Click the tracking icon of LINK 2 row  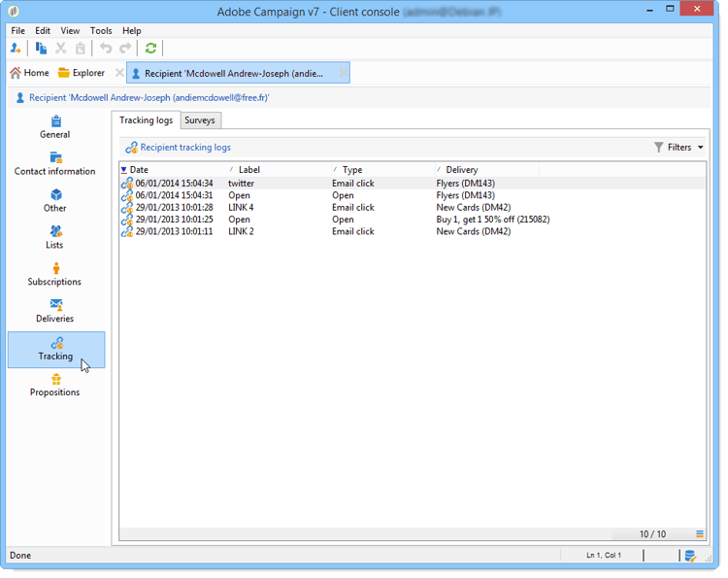point(127,231)
